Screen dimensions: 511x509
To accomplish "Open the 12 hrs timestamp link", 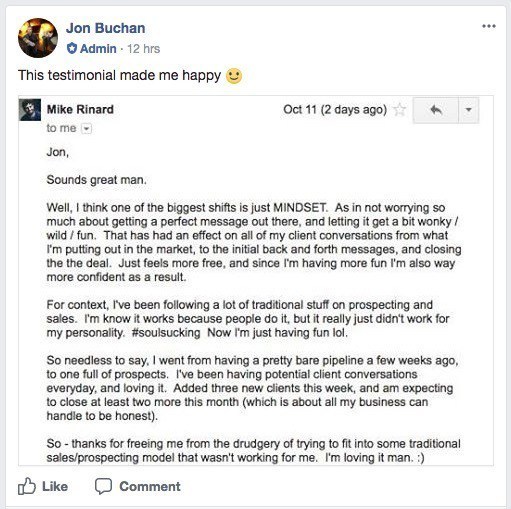I will pyautogui.click(x=143, y=49).
